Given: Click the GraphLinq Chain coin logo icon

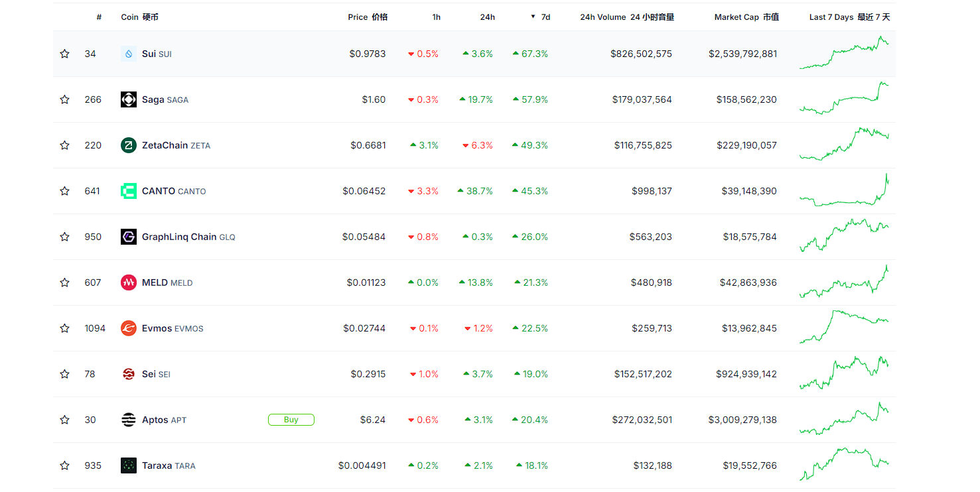Looking at the screenshot, I should tap(128, 236).
